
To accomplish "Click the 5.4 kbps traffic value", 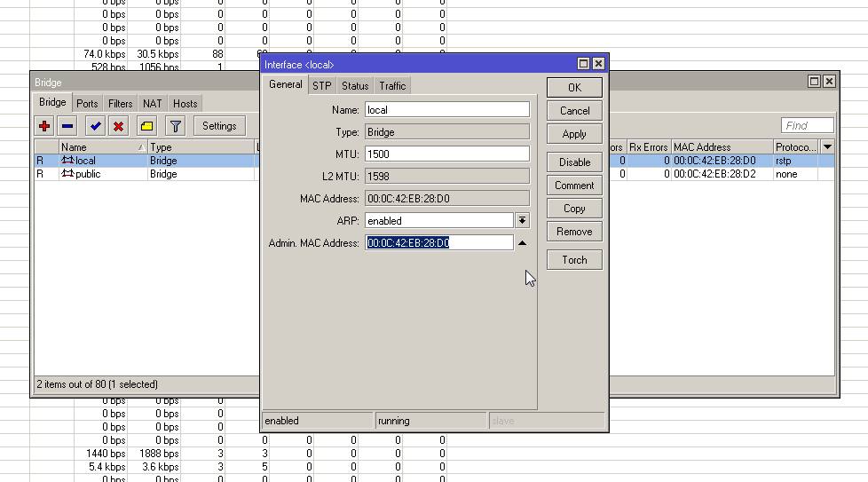I will coord(107,467).
